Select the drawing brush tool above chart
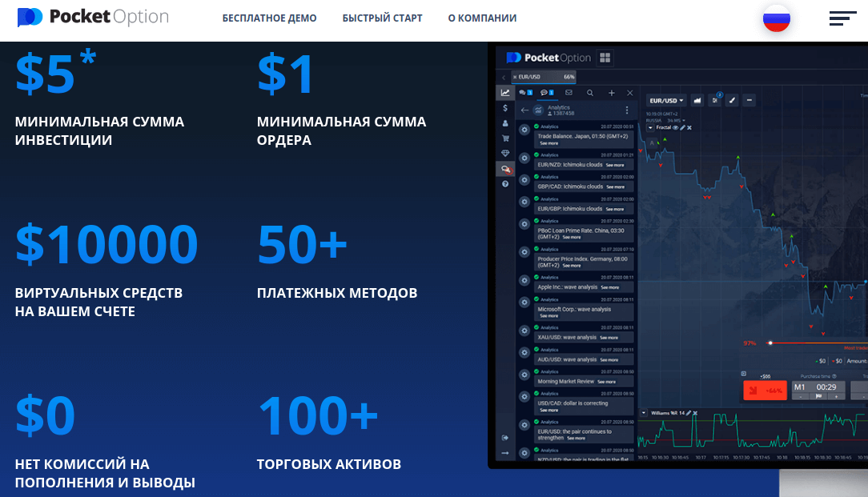The width and height of the screenshot is (868, 497). tap(731, 101)
